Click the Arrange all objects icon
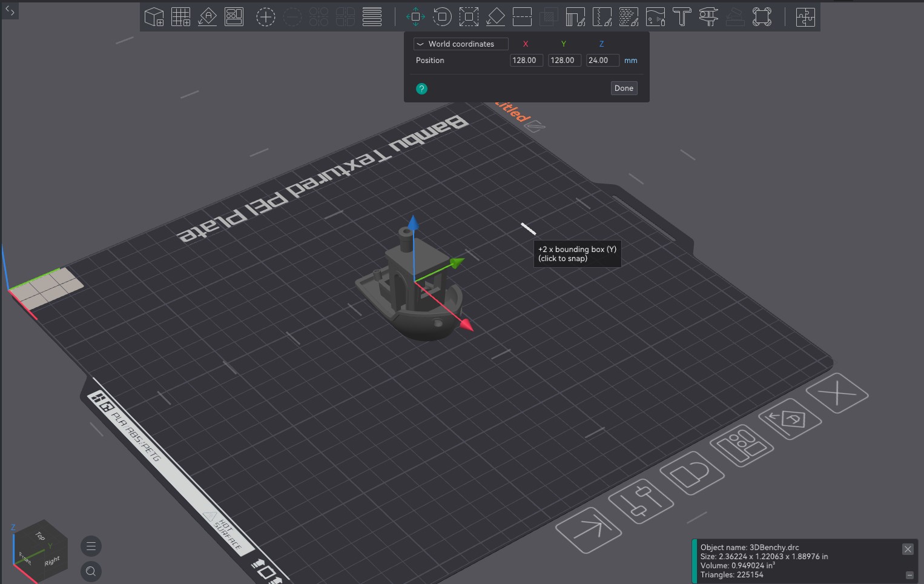Viewport: 924px width, 584px height. point(234,16)
